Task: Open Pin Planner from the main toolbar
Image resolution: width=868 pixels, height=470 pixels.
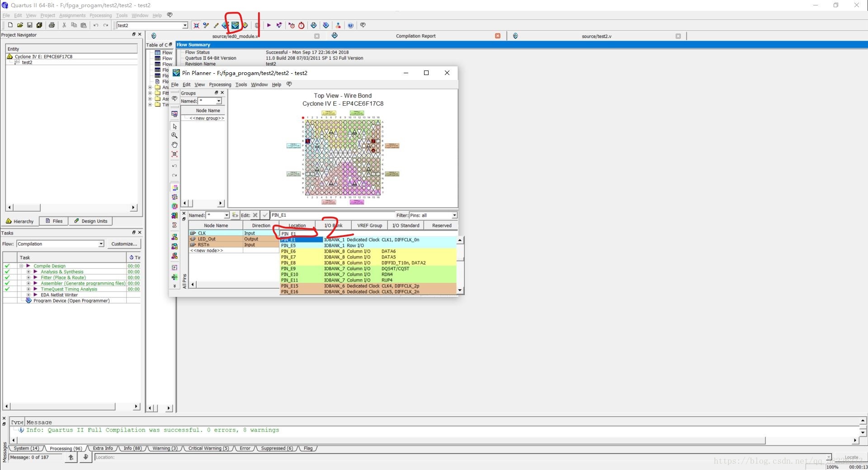Action: pyautogui.click(x=235, y=25)
